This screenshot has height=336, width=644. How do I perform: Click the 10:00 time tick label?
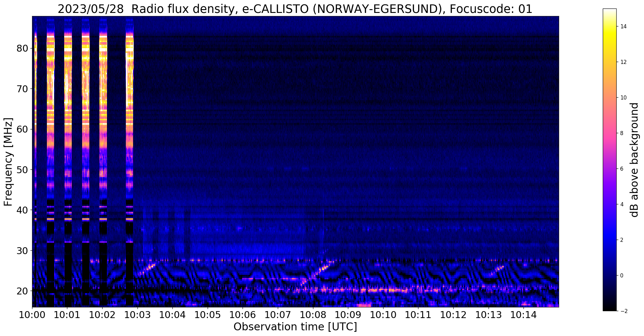click(x=32, y=315)
